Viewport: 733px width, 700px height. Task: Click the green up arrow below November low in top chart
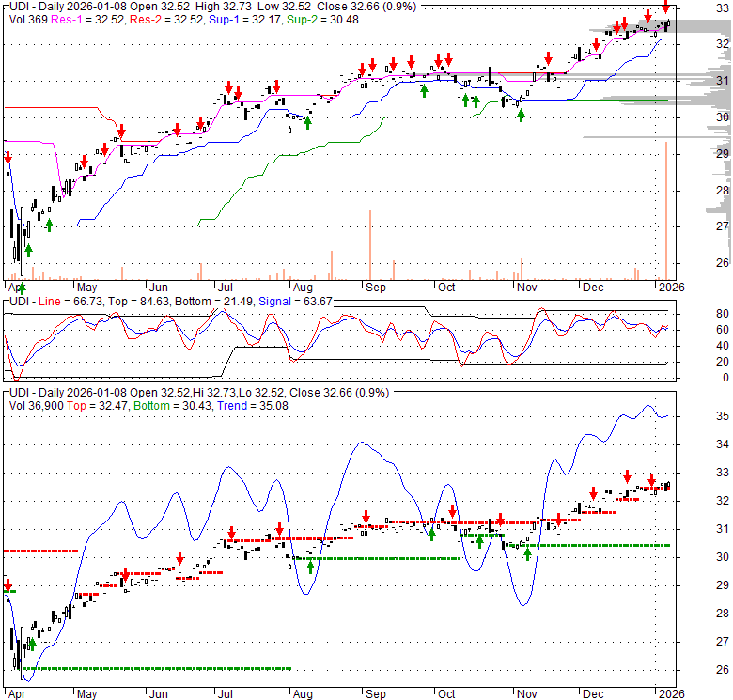[521, 114]
